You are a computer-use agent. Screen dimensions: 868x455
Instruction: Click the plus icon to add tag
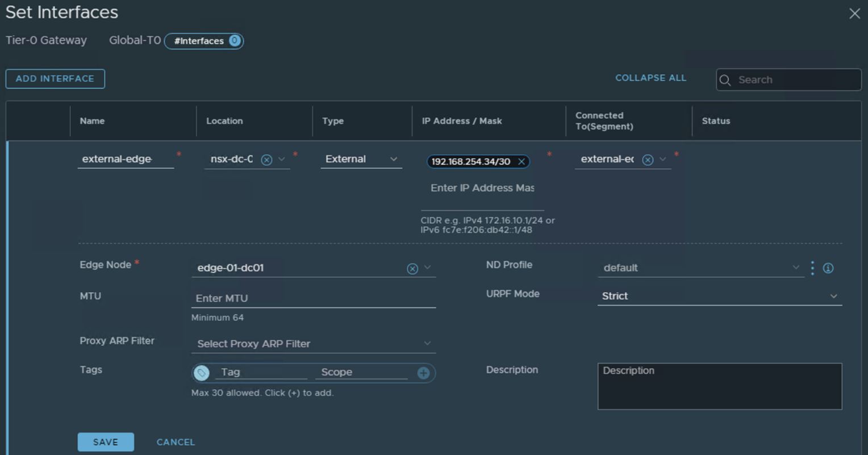(x=423, y=373)
